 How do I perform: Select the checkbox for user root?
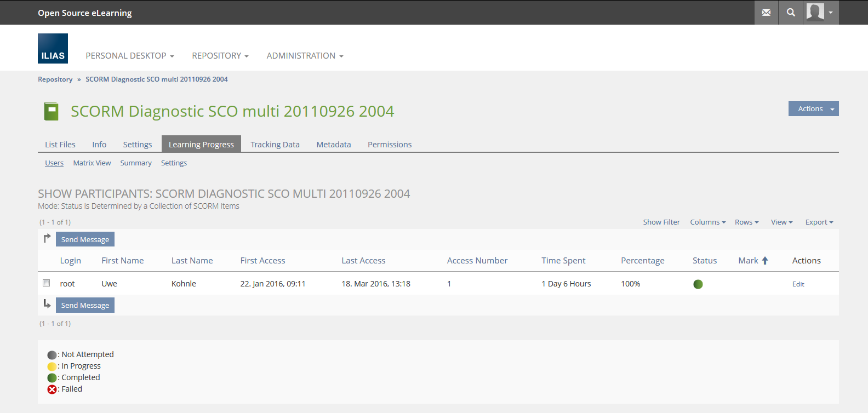point(47,283)
